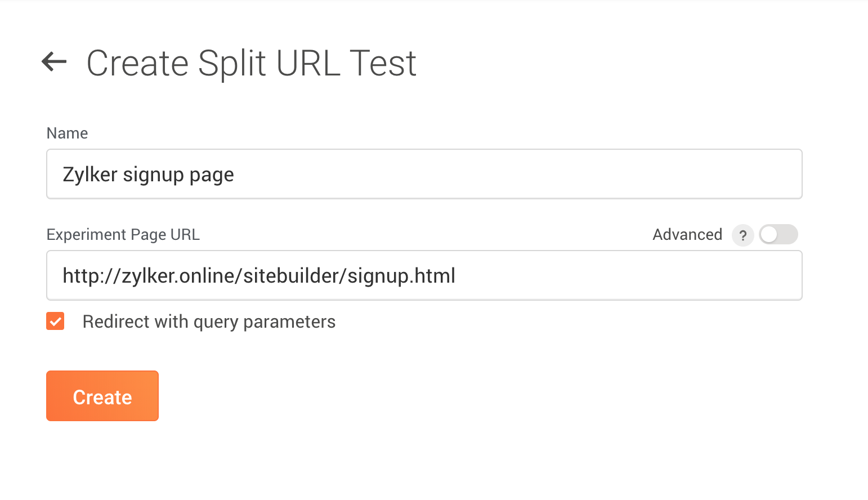Click the word 'Zylker' in Name field

coord(90,175)
